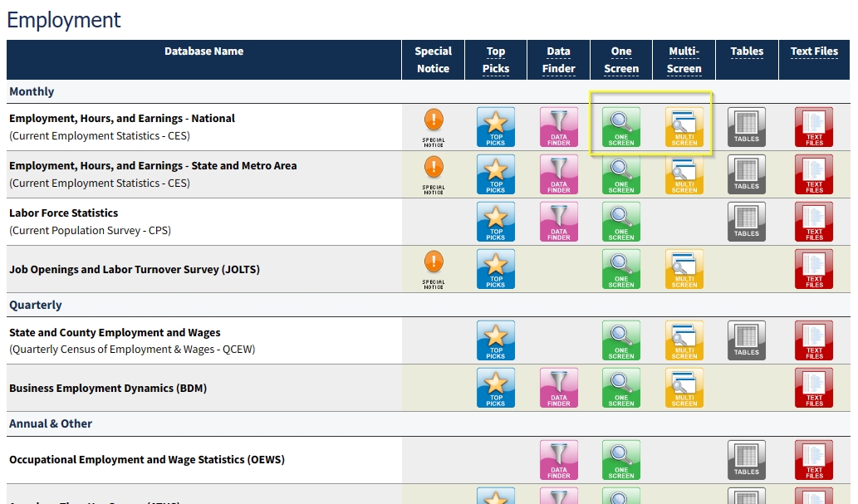Open Tables for Labor Force Statistics
858x504 pixels.
tap(747, 222)
